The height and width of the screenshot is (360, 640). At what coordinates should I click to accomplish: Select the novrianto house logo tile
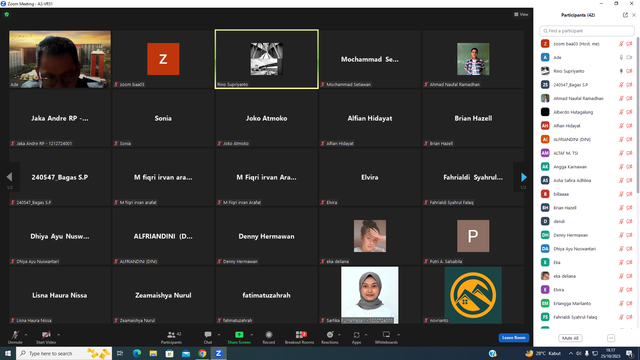point(473,295)
